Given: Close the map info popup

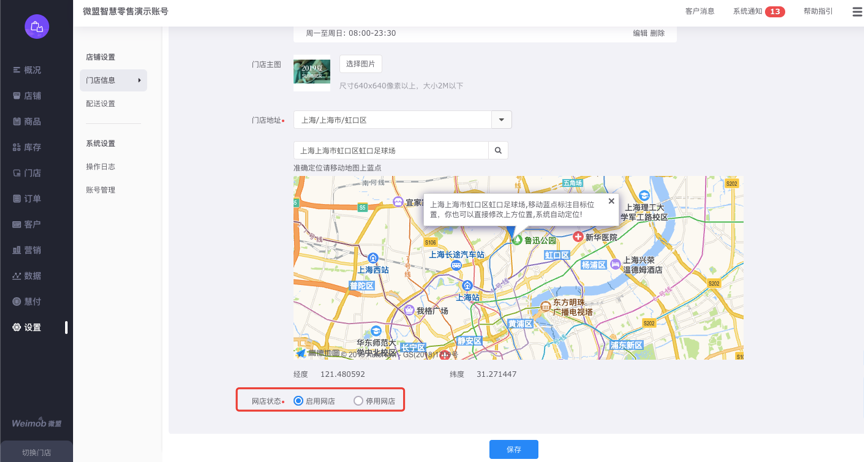Looking at the screenshot, I should [x=611, y=201].
